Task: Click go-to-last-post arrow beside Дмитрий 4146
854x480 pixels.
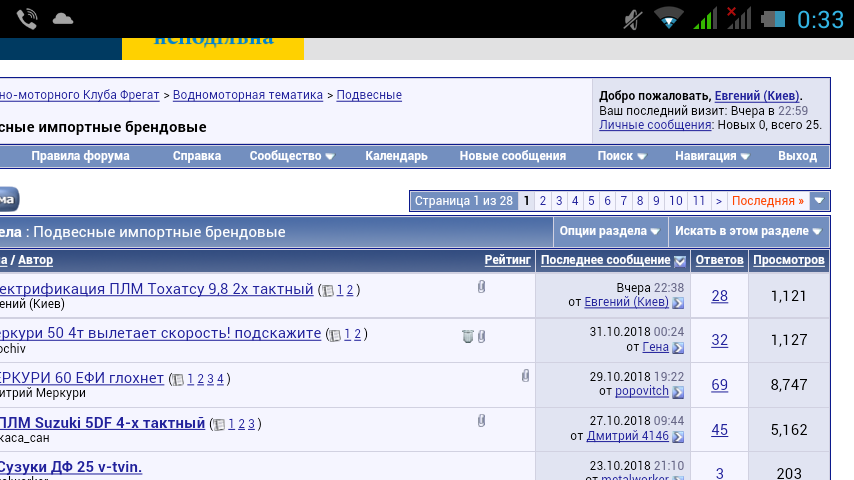Action: [x=678, y=436]
